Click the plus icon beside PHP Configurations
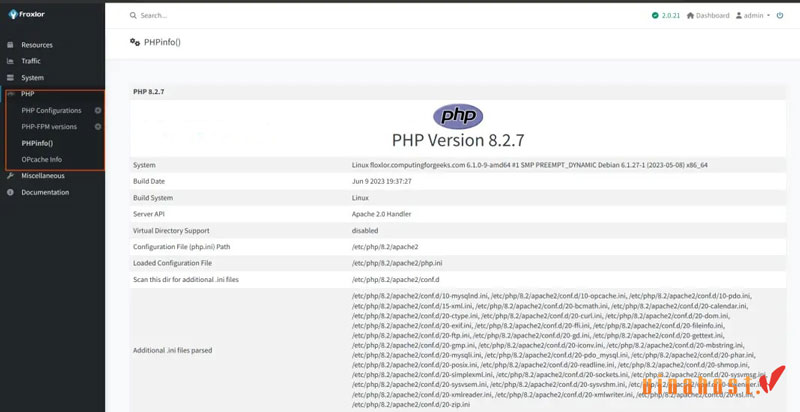The height and width of the screenshot is (412, 800). [98, 110]
